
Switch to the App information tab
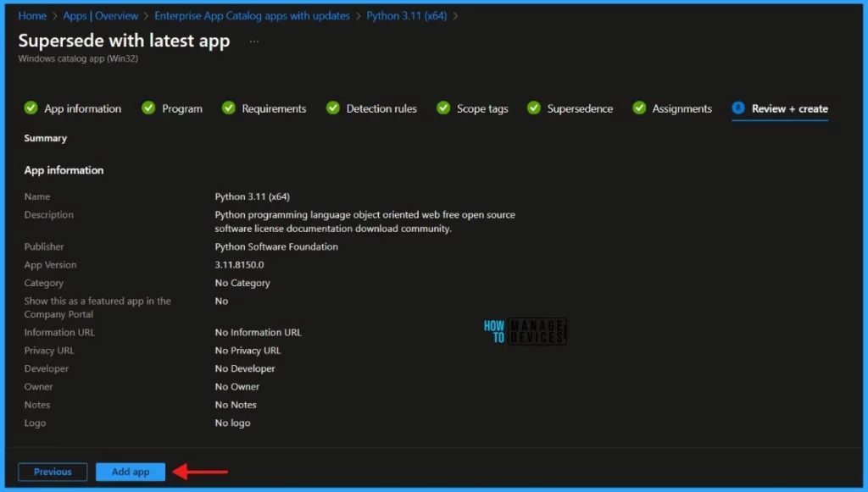tap(82, 109)
